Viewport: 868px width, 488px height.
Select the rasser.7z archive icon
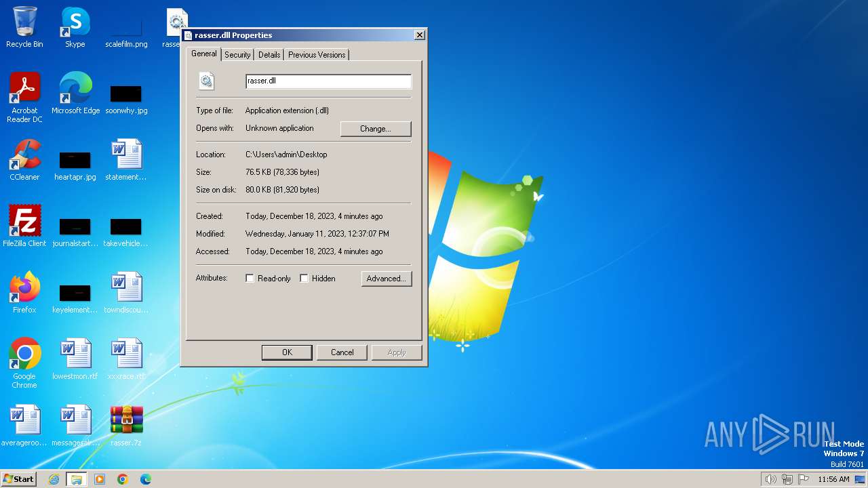(x=126, y=426)
